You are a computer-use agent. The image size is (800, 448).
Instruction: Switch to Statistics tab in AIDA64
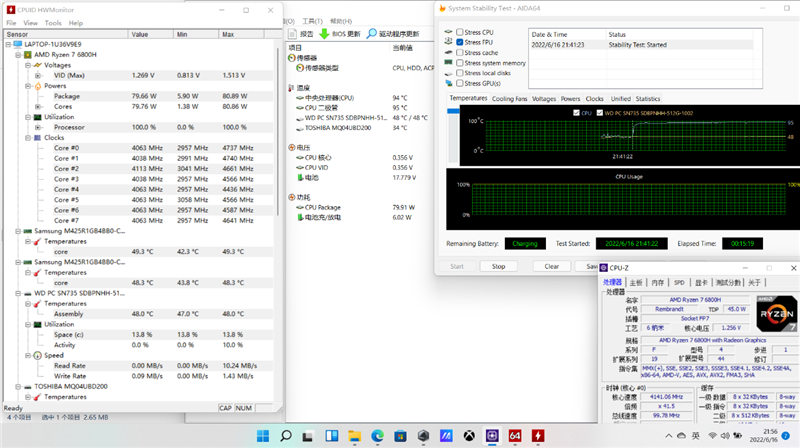[x=648, y=99]
